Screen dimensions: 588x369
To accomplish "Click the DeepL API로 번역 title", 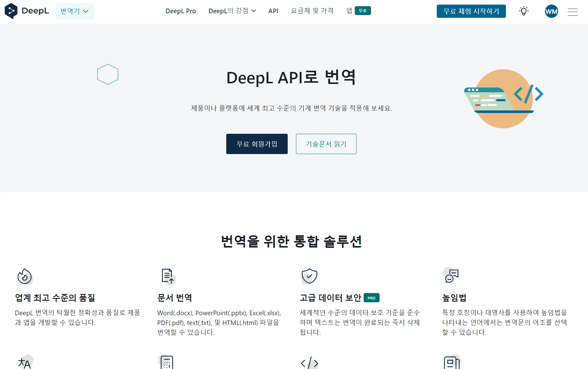I will (291, 77).
